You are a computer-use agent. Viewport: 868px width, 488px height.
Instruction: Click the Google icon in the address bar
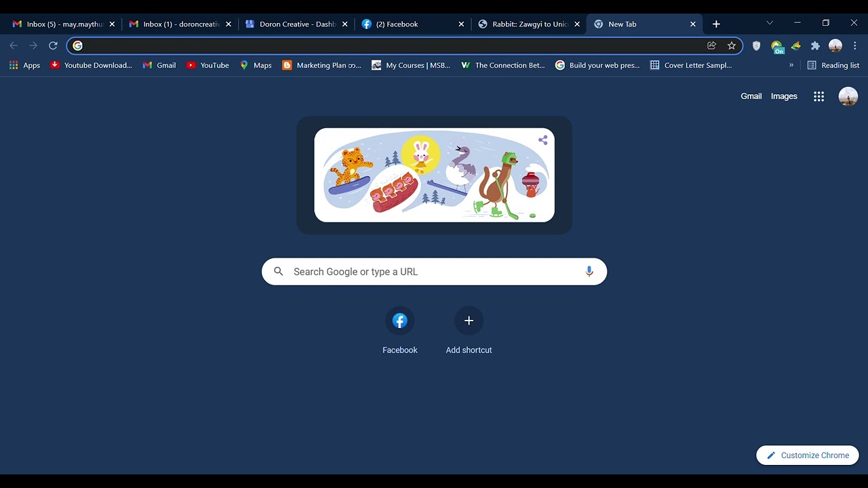[x=77, y=45]
